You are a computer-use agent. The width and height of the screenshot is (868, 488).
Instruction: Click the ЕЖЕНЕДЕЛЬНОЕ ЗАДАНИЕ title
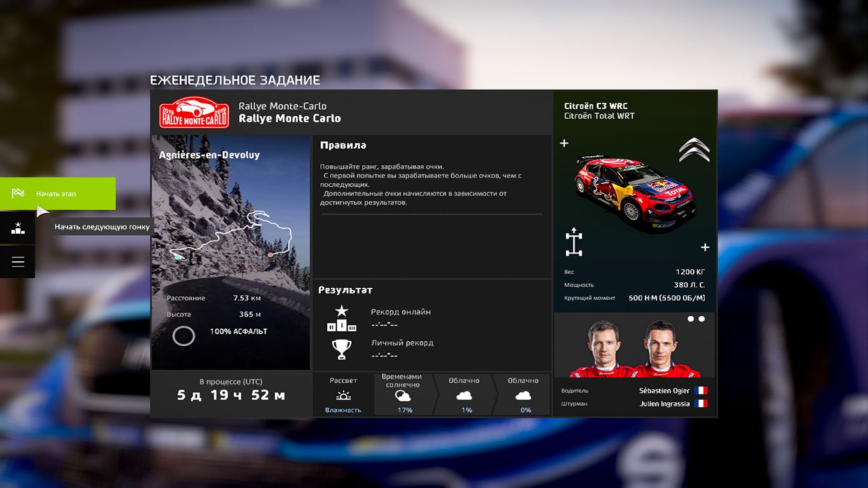(x=235, y=80)
